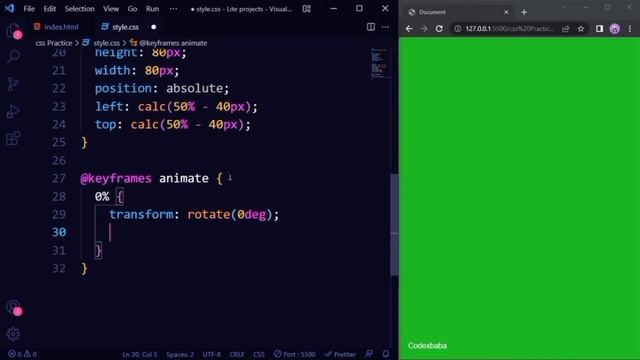Place cursor on line number 27
Image resolution: width=640 pixels, height=360 pixels.
click(59, 178)
